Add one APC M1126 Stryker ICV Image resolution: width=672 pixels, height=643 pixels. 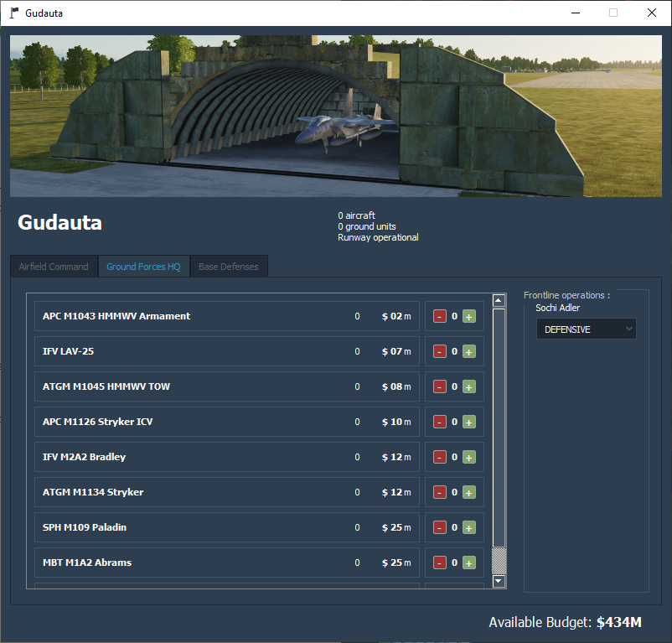click(468, 422)
